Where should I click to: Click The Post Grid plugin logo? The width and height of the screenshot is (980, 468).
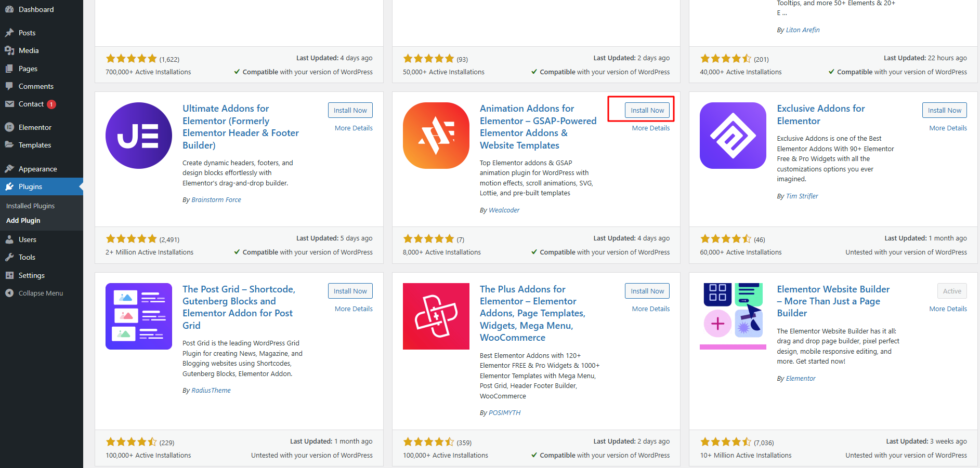tap(139, 316)
